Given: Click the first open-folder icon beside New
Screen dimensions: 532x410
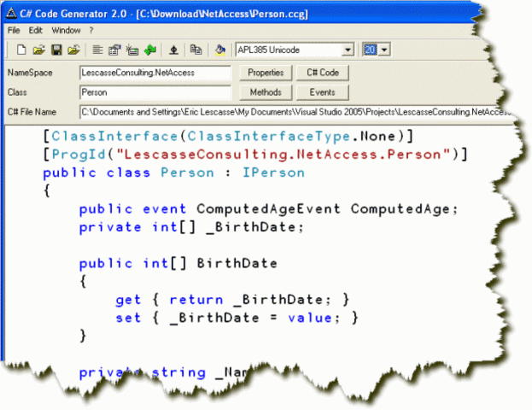Looking at the screenshot, I should point(38,50).
